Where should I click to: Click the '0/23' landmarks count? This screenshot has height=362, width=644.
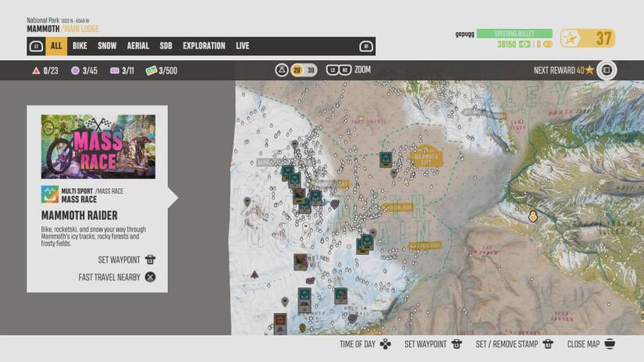(x=51, y=71)
